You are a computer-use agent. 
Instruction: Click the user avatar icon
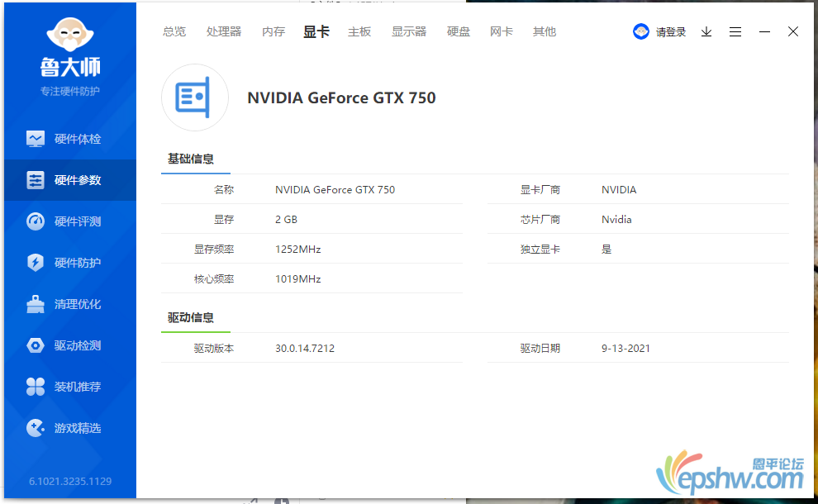640,32
